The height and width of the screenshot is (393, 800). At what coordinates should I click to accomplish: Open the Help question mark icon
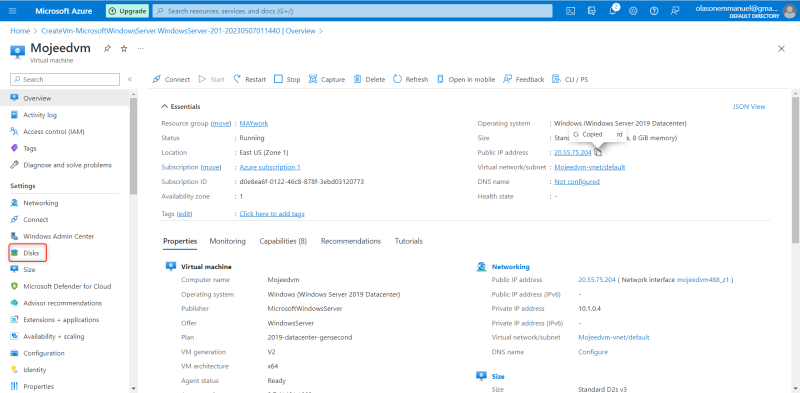coord(654,11)
